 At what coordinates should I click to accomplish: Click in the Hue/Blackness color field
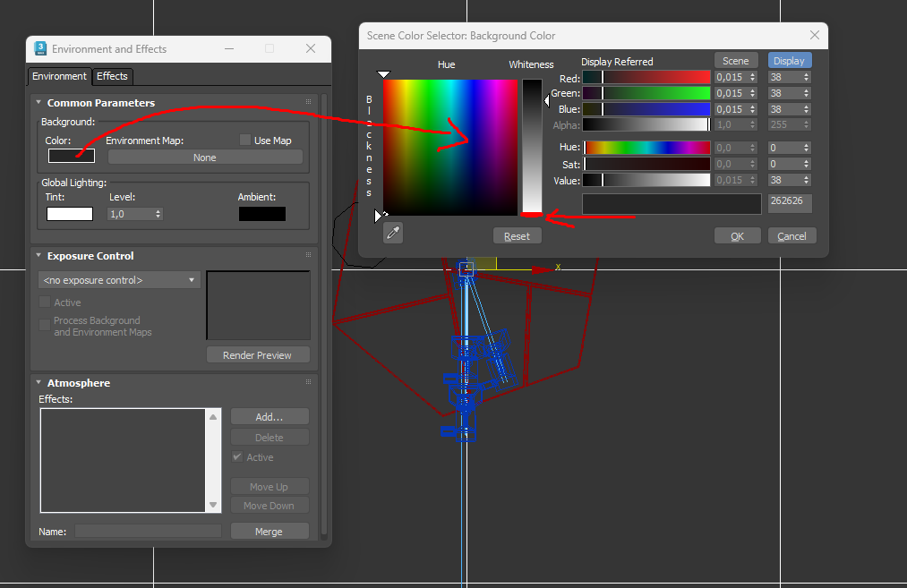pos(450,148)
